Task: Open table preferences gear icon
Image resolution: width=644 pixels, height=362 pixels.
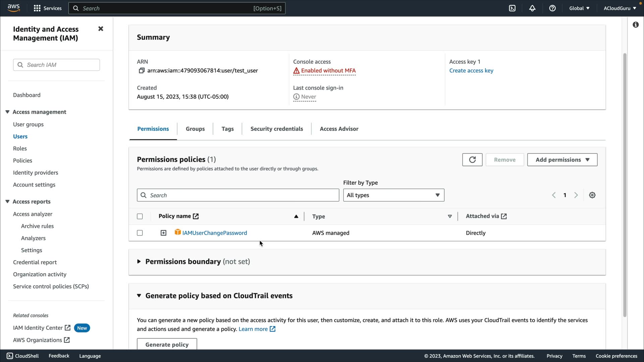Action: point(592,195)
